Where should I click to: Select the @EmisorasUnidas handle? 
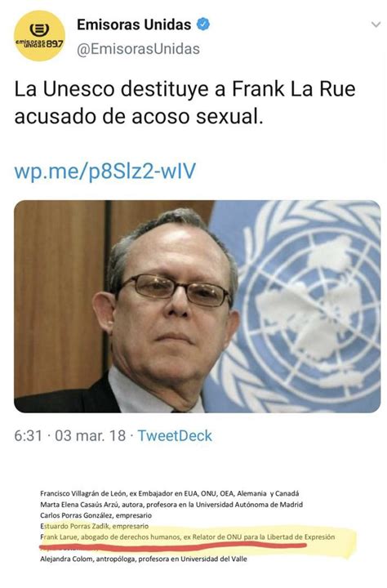coord(138,49)
